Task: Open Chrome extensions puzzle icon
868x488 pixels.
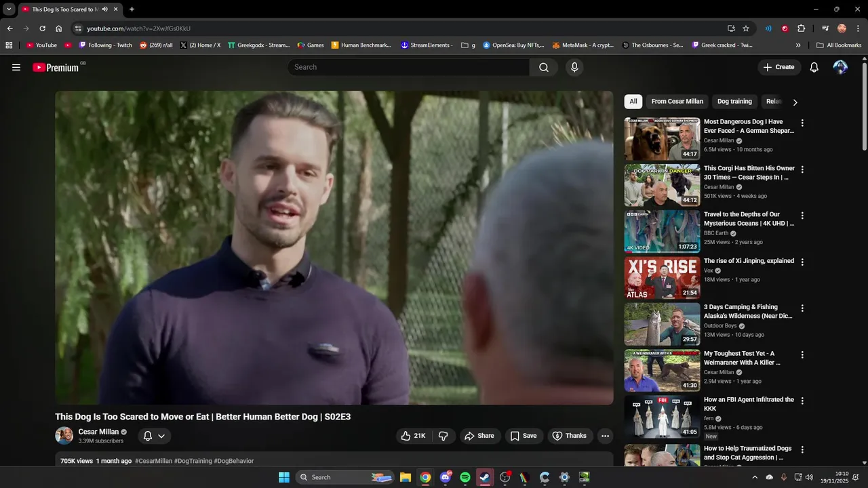Action: pyautogui.click(x=801, y=28)
